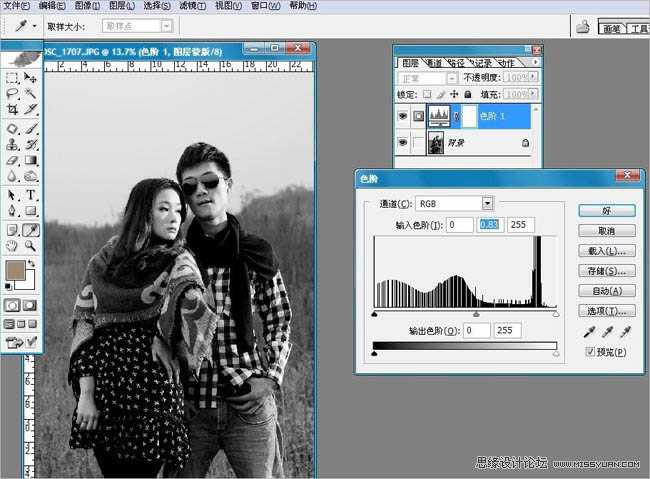Open the File menu

pyautogui.click(x=17, y=5)
